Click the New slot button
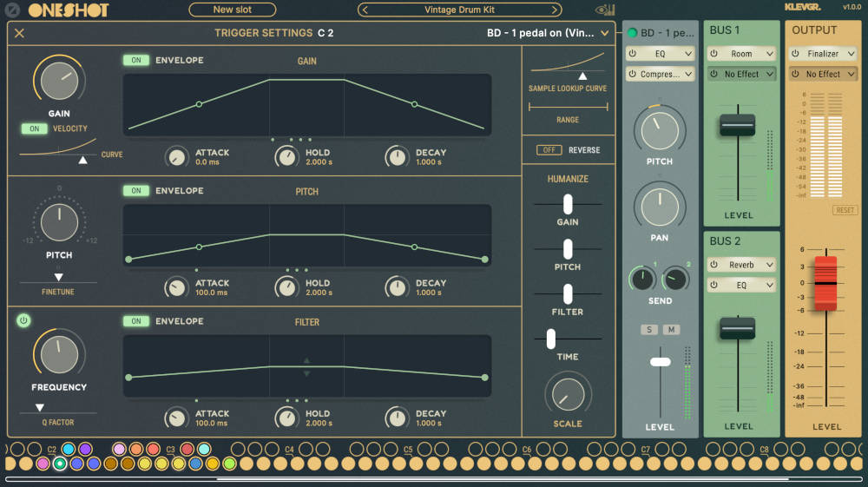Image resolution: width=868 pixels, height=487 pixels. [x=232, y=10]
